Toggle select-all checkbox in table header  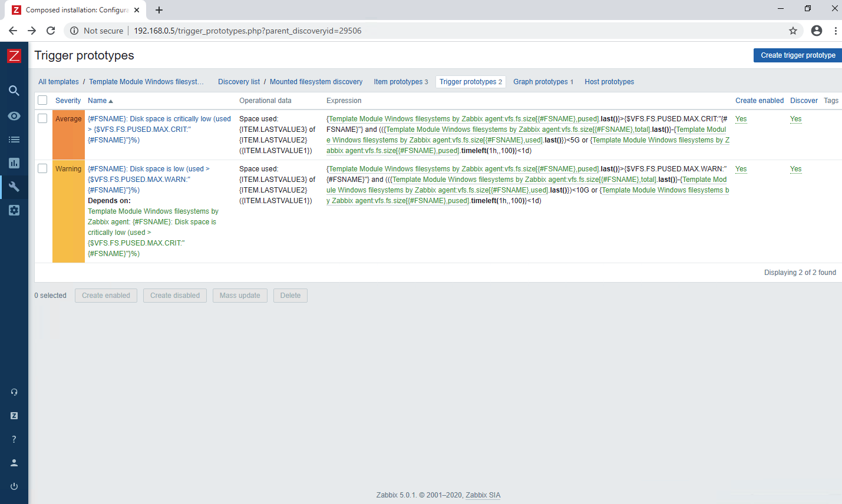[x=42, y=100]
